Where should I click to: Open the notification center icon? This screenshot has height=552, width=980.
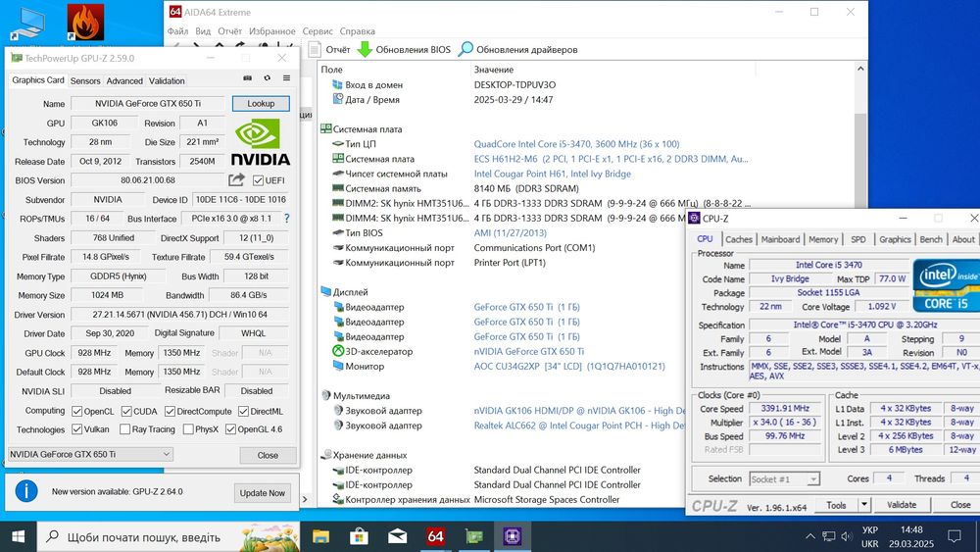(955, 536)
